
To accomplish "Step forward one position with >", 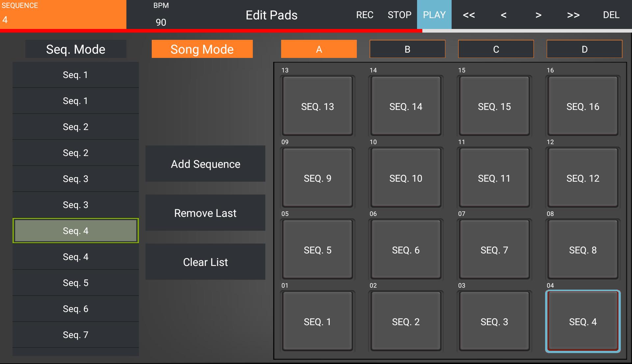I will 538,15.
